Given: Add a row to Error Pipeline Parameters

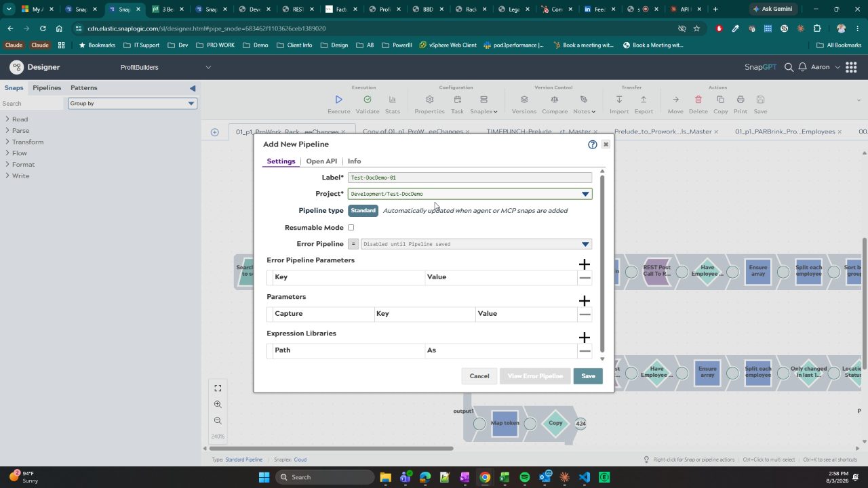Looking at the screenshot, I should tap(585, 264).
